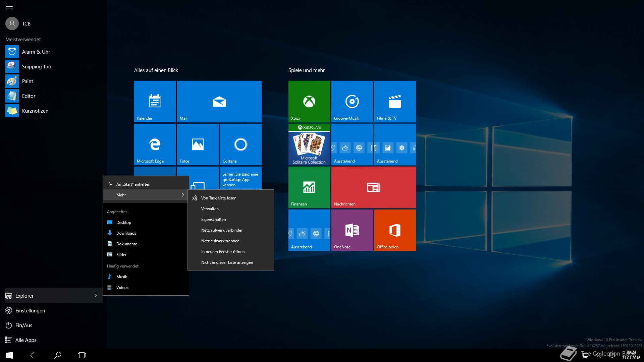Image resolution: width=644 pixels, height=362 pixels.
Task: Open the Kalender tile
Action: pyautogui.click(x=155, y=102)
